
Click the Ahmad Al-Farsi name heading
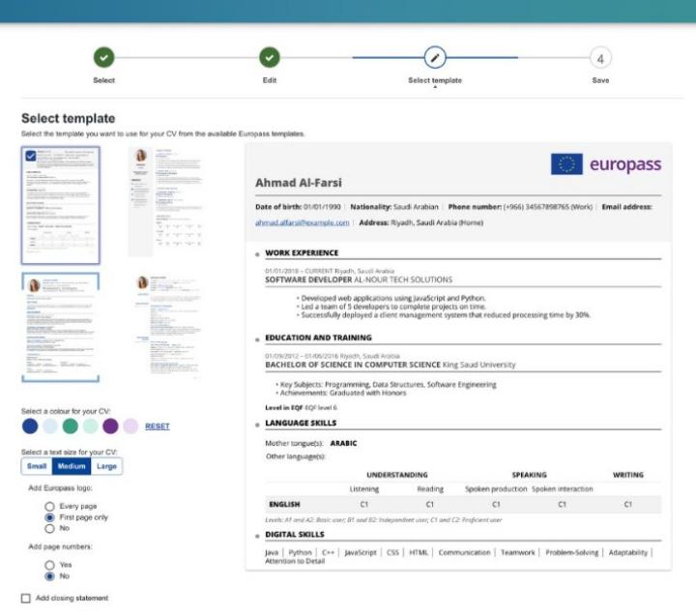coord(299,183)
